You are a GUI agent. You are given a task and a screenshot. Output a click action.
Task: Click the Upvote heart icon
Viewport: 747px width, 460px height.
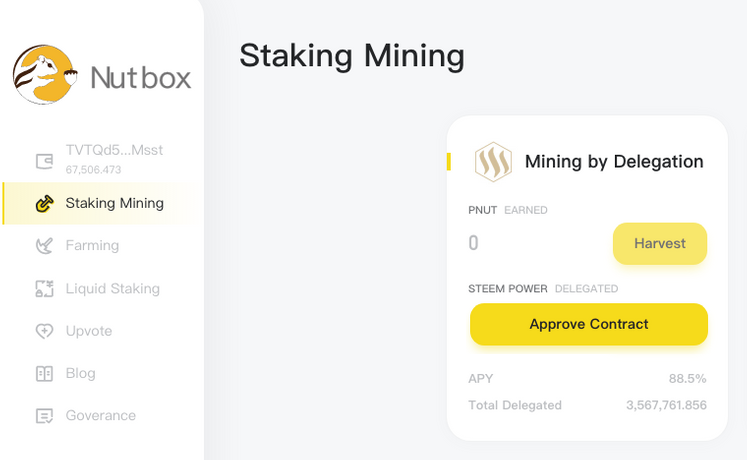[x=44, y=331]
